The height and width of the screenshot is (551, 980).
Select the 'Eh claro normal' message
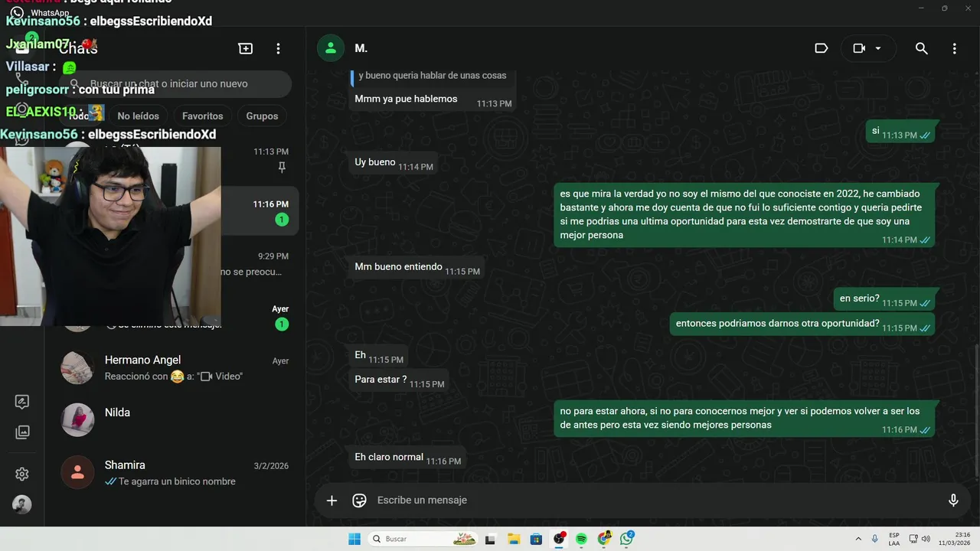(407, 458)
